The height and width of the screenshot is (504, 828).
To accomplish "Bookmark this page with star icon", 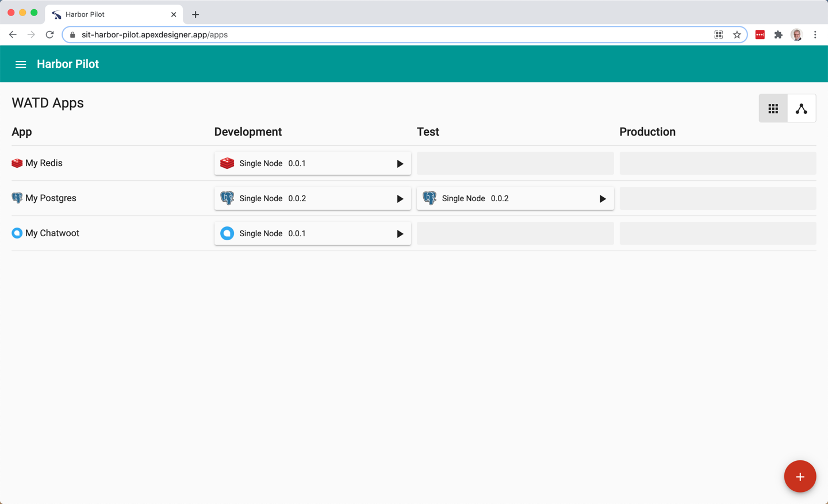I will [x=737, y=35].
